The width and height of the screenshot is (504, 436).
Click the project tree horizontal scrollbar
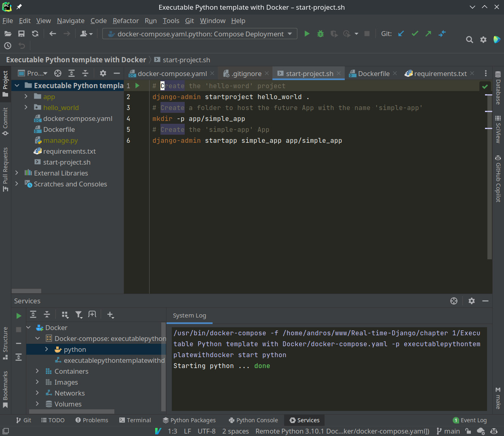[27, 291]
